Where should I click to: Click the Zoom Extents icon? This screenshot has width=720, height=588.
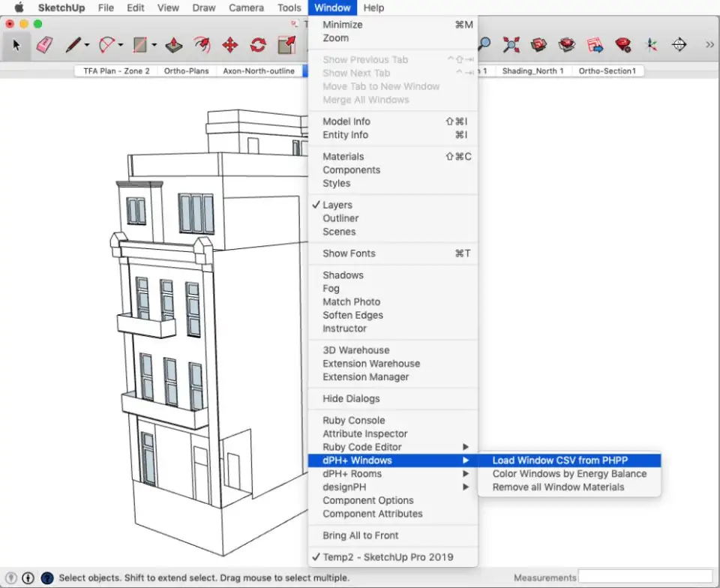point(511,45)
